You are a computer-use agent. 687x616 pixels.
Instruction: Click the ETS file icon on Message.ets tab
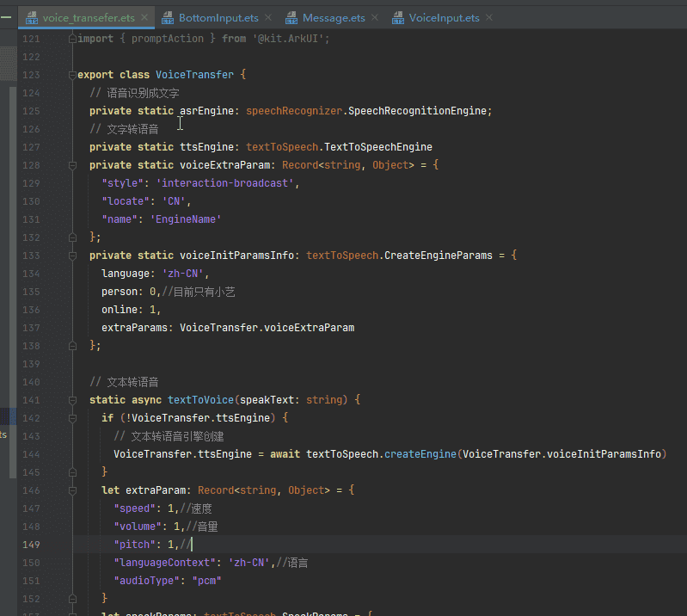[x=291, y=18]
